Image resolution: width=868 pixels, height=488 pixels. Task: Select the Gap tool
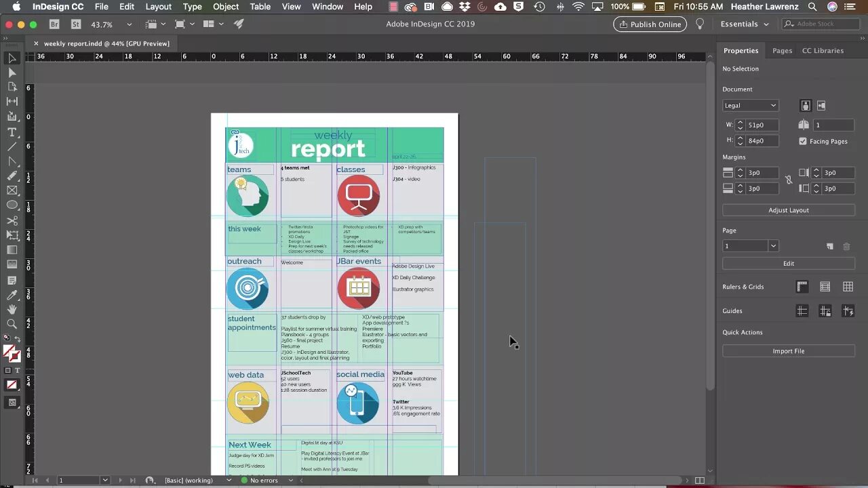click(x=12, y=101)
